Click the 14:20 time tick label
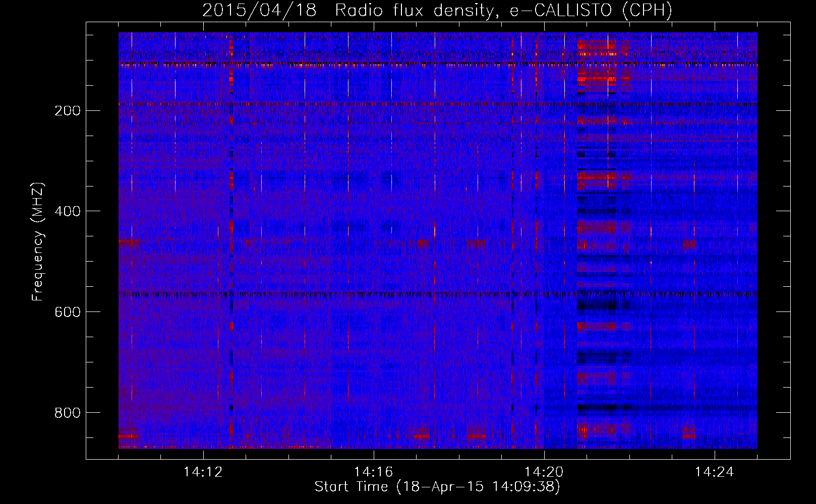This screenshot has height=504, width=816. click(544, 472)
